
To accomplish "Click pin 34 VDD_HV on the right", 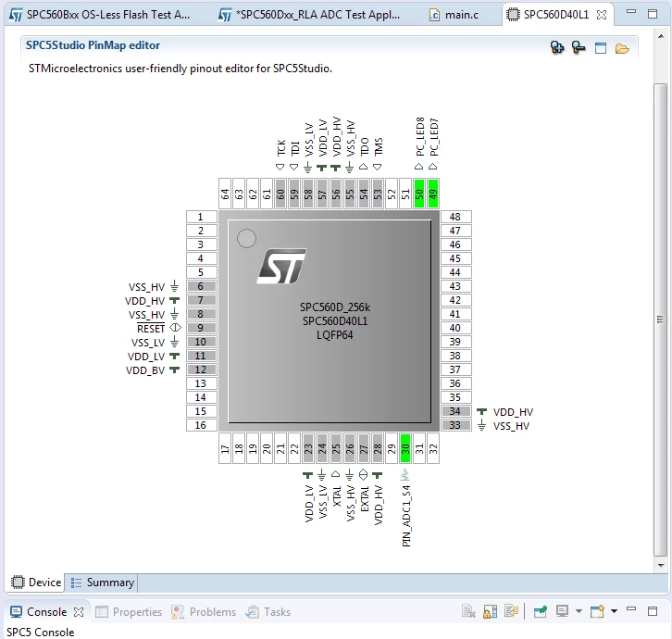I will [x=456, y=411].
